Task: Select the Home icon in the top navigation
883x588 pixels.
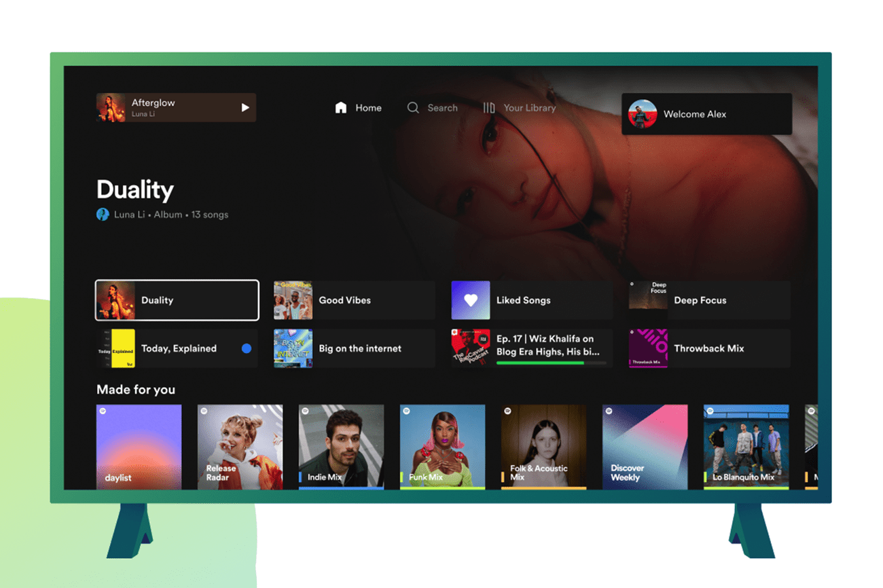Action: pyautogui.click(x=340, y=107)
